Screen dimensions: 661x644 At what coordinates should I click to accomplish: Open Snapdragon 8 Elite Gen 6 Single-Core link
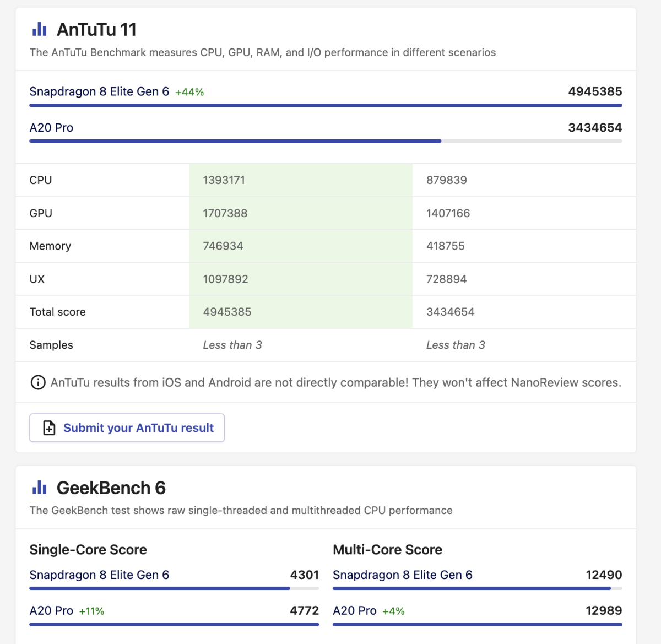pos(99,575)
